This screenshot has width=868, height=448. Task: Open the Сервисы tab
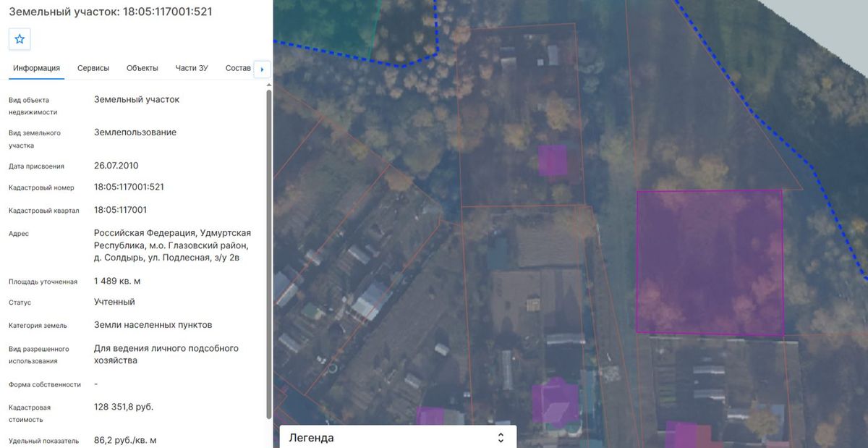point(93,68)
